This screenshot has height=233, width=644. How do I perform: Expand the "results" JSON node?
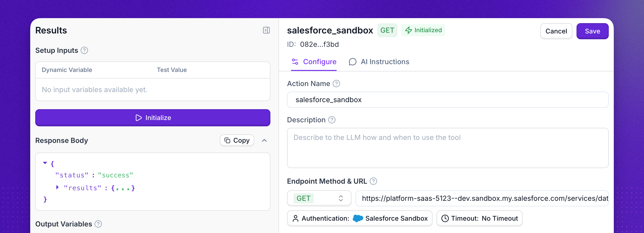click(57, 187)
